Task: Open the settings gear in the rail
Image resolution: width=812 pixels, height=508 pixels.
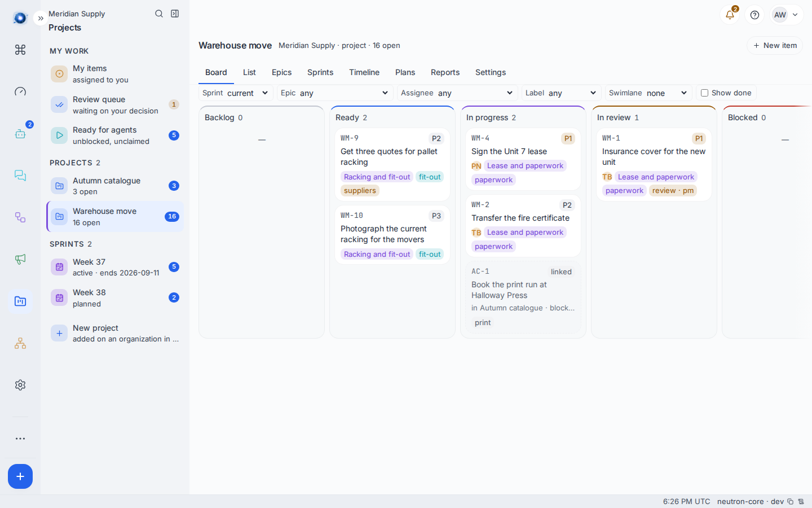Action: click(x=20, y=385)
